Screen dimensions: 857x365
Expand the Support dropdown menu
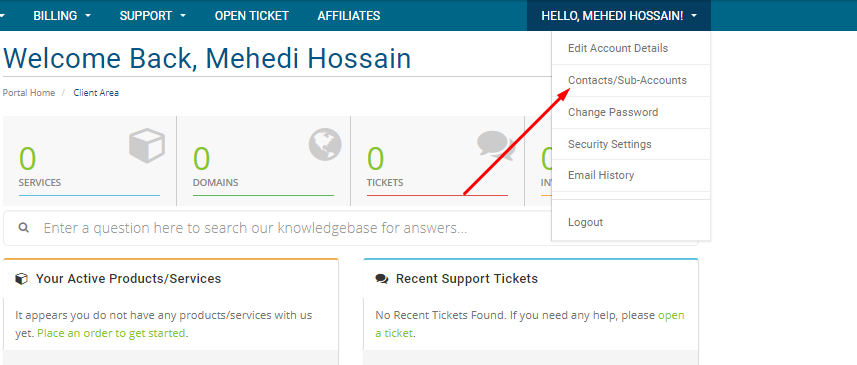[152, 16]
